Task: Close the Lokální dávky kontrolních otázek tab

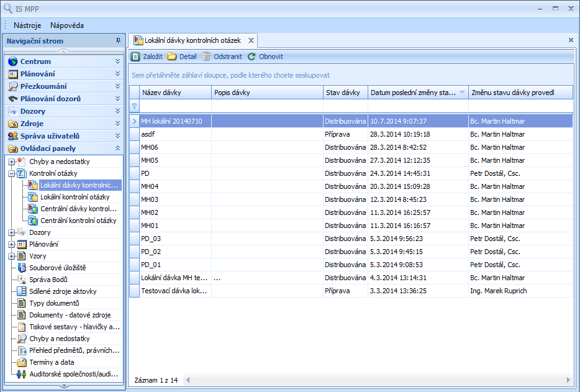Action: tap(251, 40)
